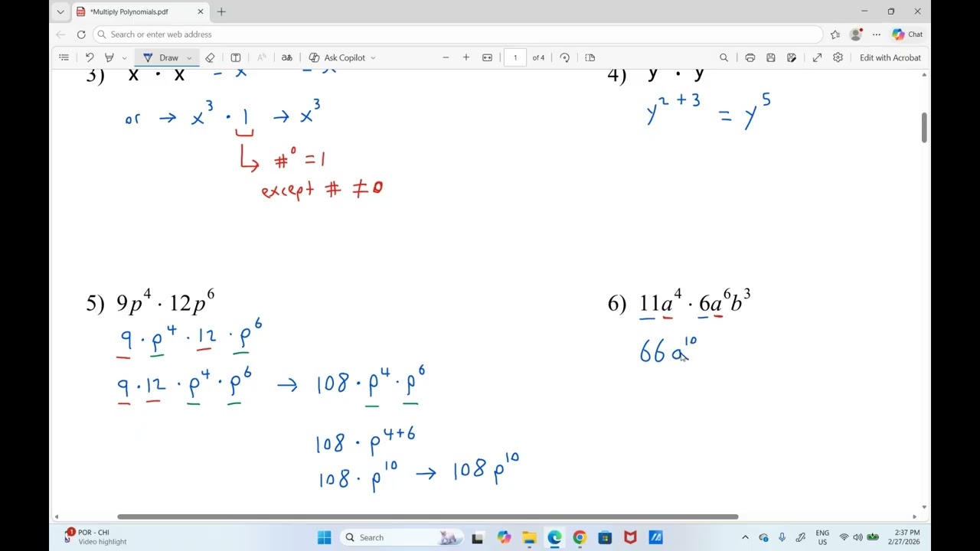Image resolution: width=980 pixels, height=551 pixels.
Task: Open the Windows Start menu
Action: coord(324,537)
